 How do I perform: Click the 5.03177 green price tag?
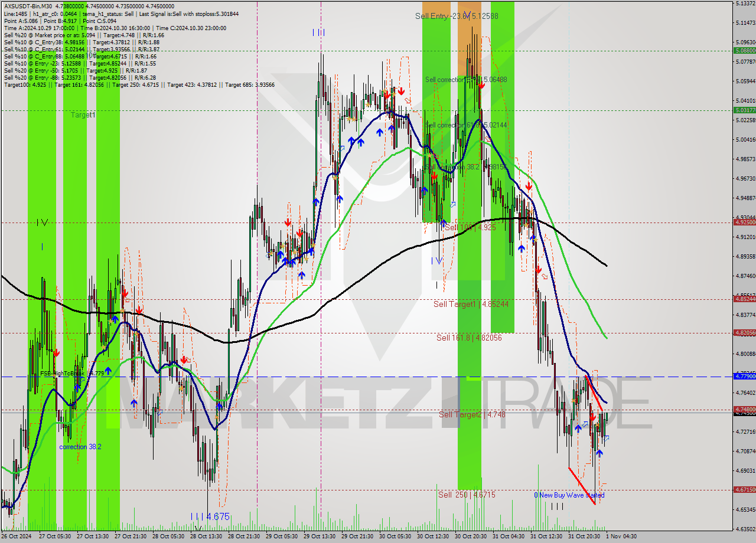744,110
